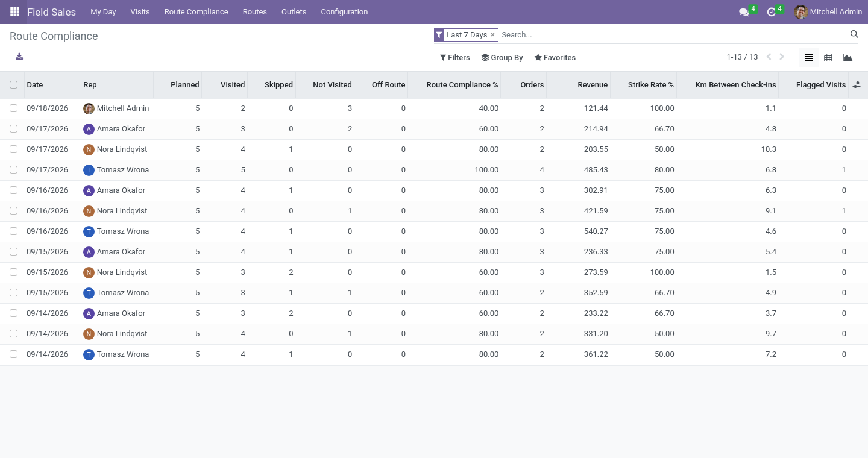Expand the Group By dropdown
Screen dimensions: 868x458
[502, 58]
